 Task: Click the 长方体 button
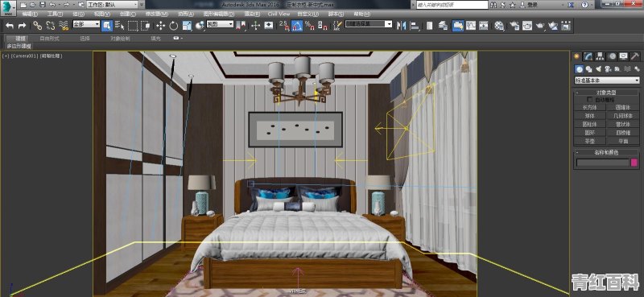click(589, 107)
